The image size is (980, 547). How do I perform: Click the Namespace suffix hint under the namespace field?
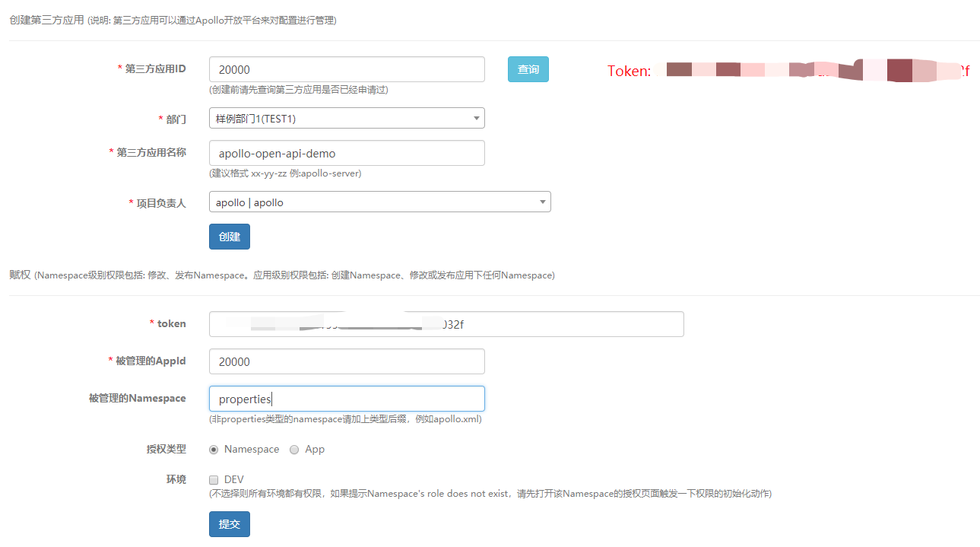point(346,418)
